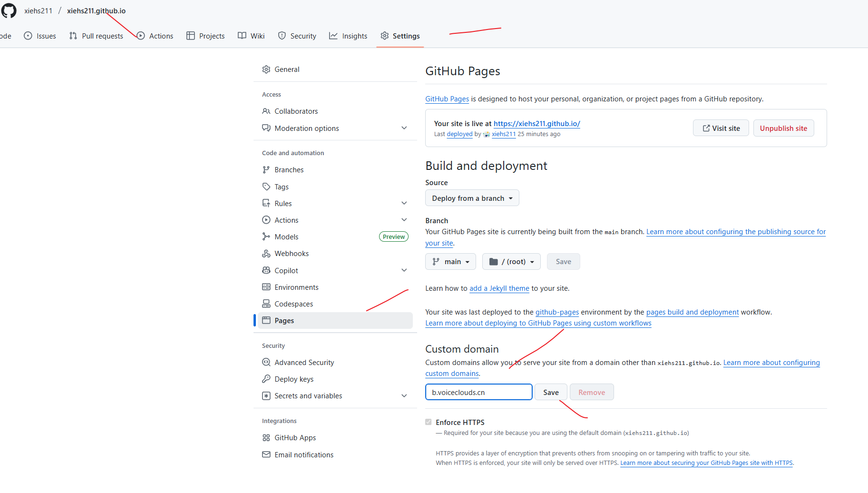The image size is (868, 493).
Task: Click the Preview badge next to Models
Action: pos(394,237)
